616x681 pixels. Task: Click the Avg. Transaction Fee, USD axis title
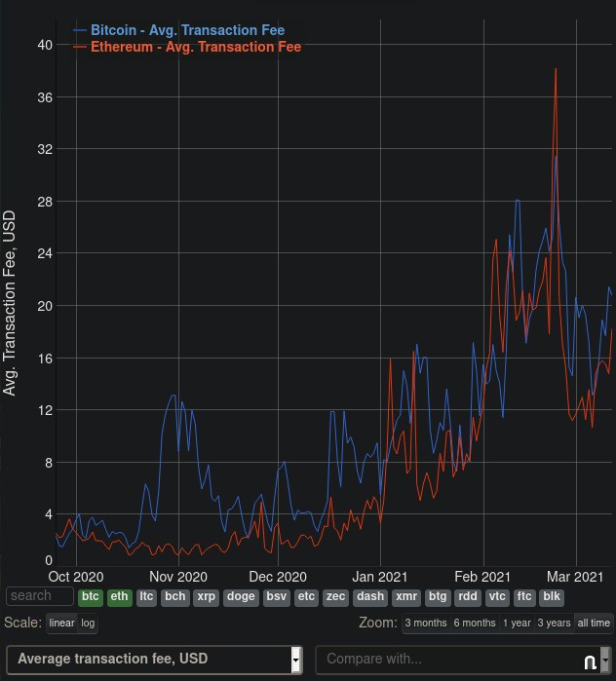[x=9, y=303]
